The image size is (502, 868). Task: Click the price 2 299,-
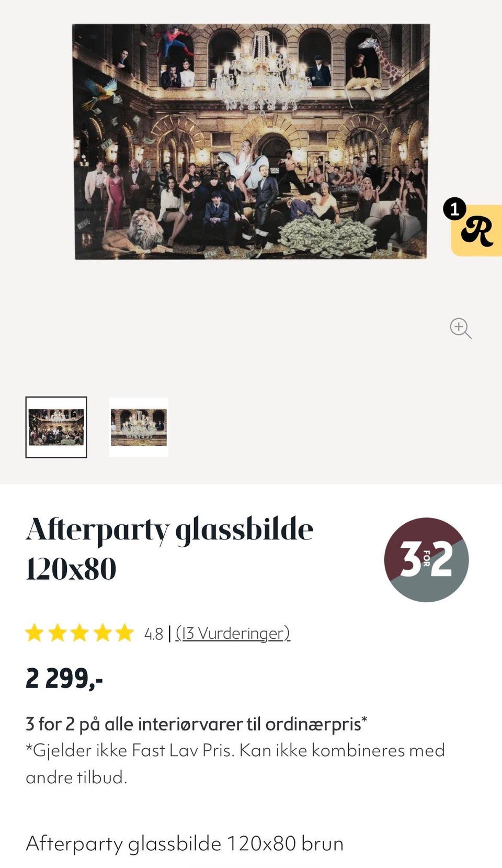[x=64, y=679]
